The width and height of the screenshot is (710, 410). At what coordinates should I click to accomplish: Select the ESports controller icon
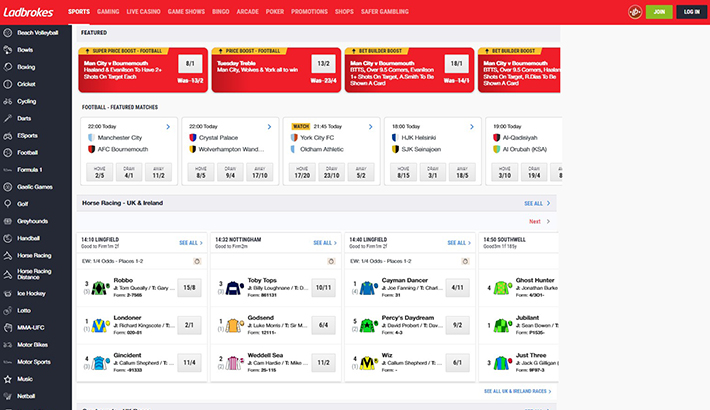[8, 135]
